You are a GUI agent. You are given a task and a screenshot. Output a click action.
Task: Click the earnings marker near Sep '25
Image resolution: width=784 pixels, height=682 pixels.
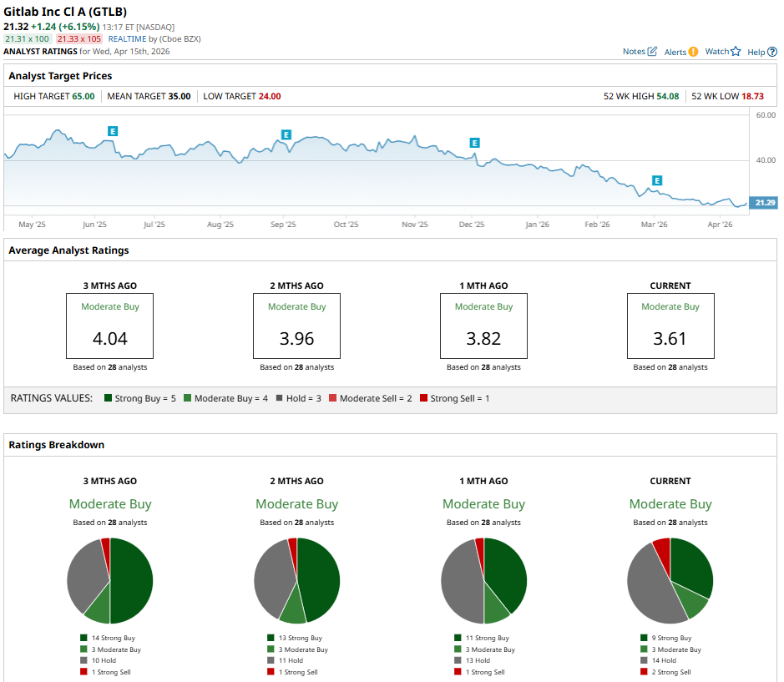click(x=286, y=134)
